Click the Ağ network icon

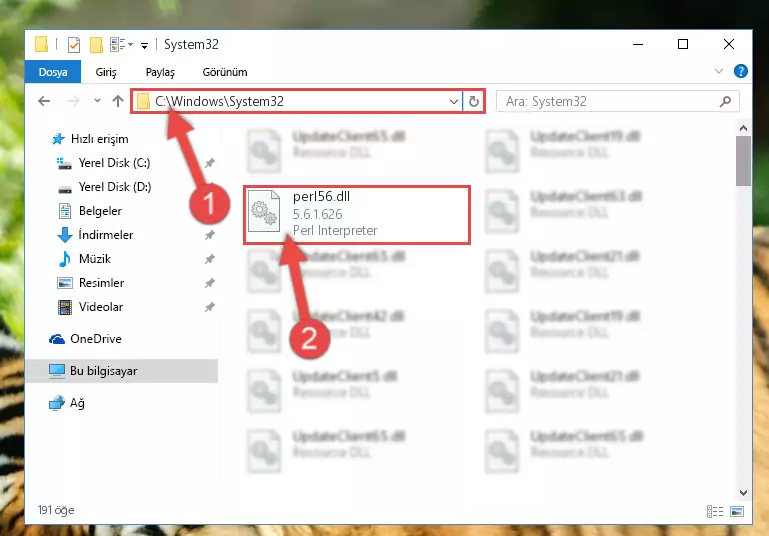[x=57, y=403]
